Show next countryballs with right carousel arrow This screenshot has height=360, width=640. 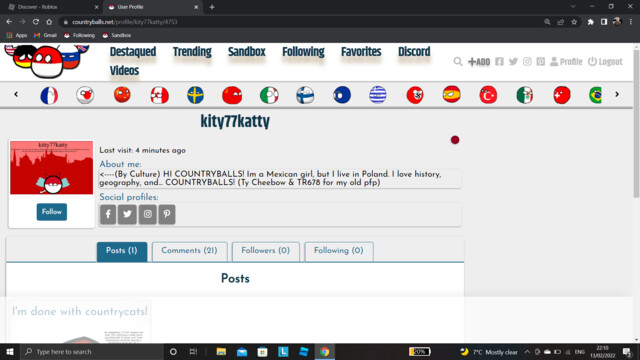coord(617,94)
